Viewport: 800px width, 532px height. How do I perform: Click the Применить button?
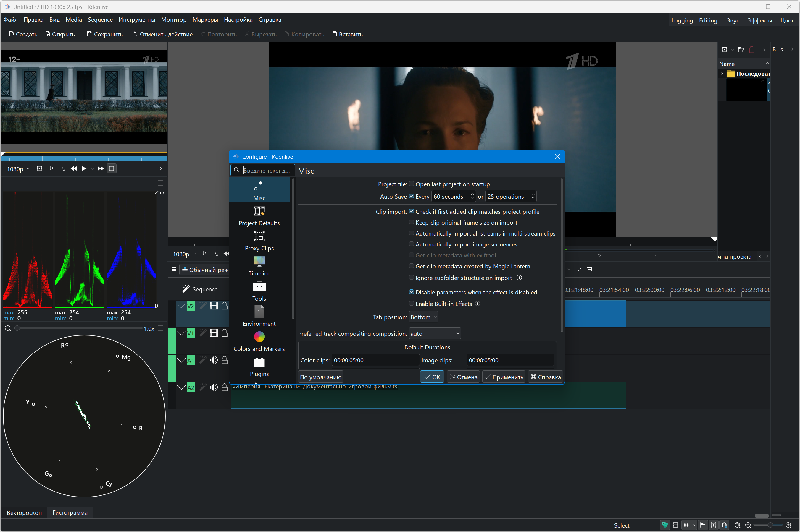point(504,377)
